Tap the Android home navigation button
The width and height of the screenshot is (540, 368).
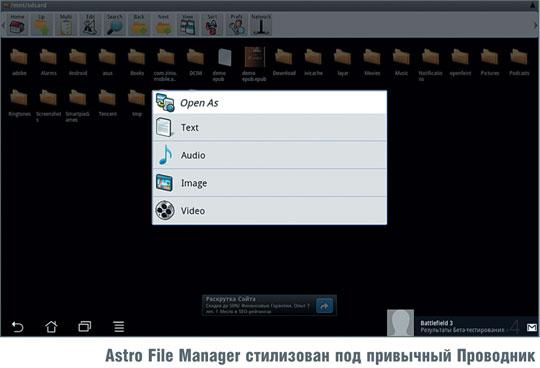click(51, 326)
